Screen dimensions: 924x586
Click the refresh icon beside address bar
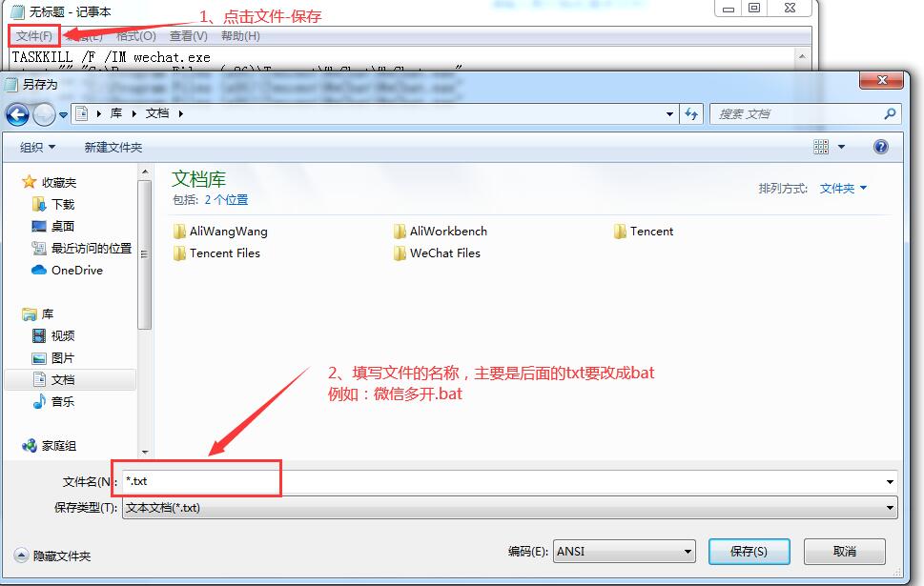coord(691,113)
